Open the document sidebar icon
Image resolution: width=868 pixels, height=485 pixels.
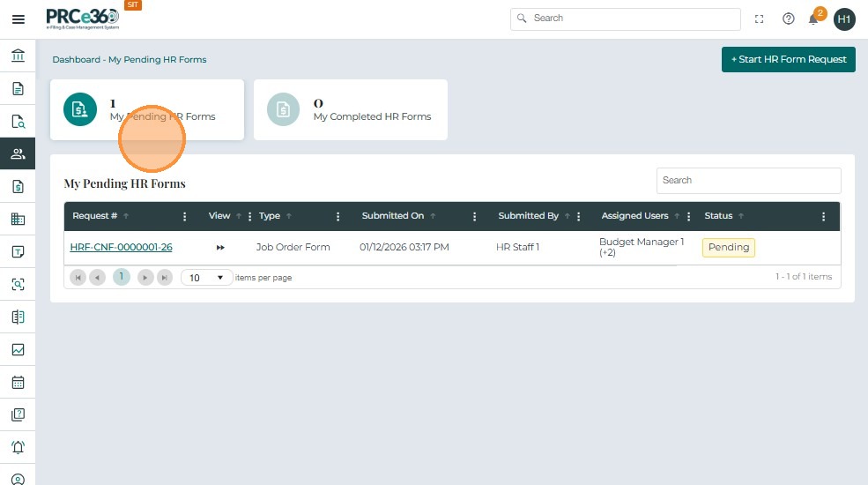coord(18,88)
